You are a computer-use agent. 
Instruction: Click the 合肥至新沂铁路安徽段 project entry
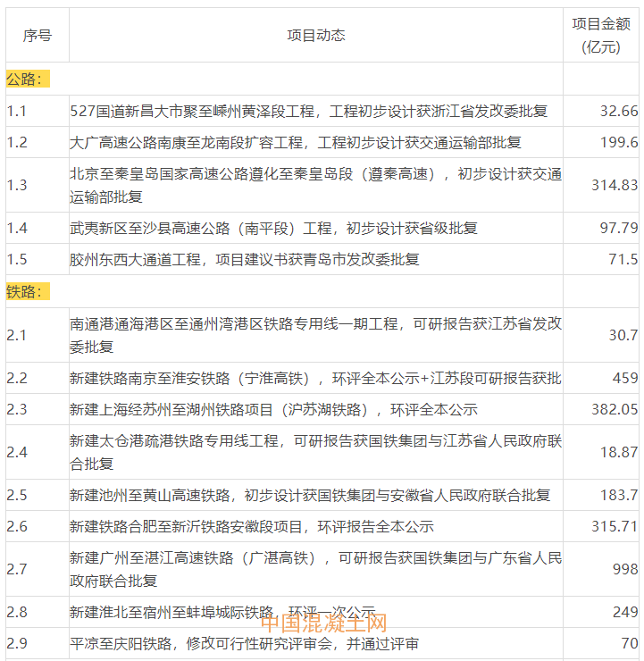click(x=252, y=526)
